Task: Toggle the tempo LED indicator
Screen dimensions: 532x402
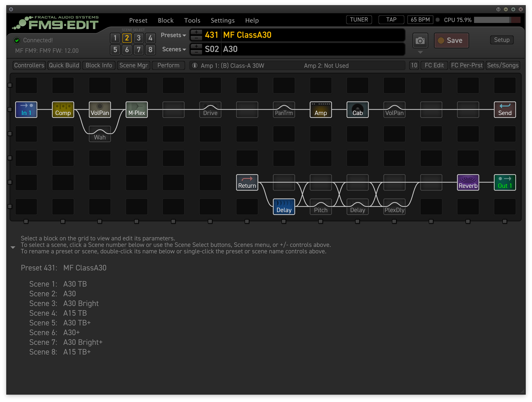Action: point(438,20)
